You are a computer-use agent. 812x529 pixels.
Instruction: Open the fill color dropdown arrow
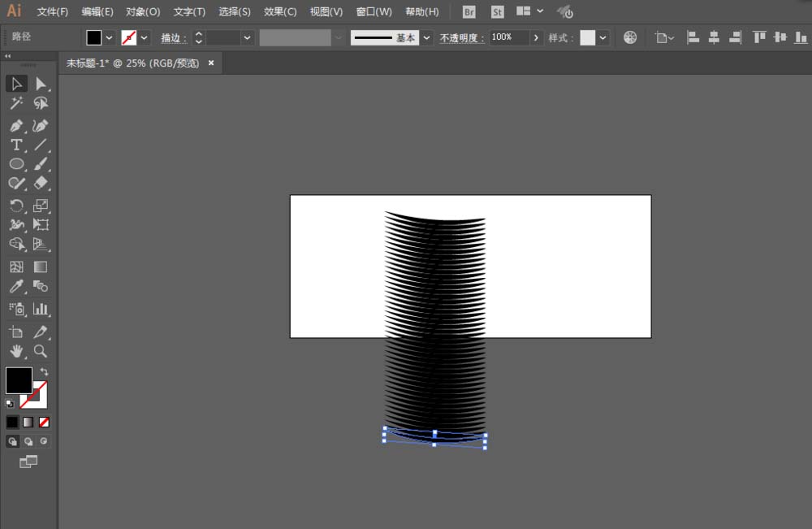tap(109, 37)
